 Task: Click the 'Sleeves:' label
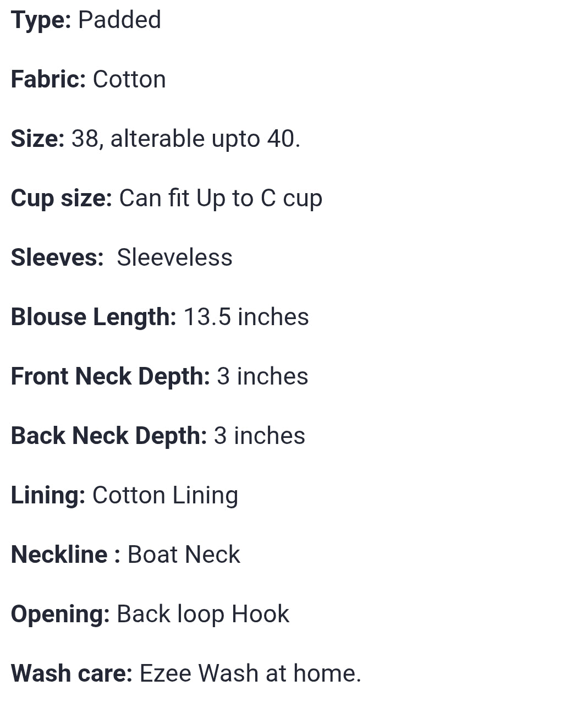[57, 257]
